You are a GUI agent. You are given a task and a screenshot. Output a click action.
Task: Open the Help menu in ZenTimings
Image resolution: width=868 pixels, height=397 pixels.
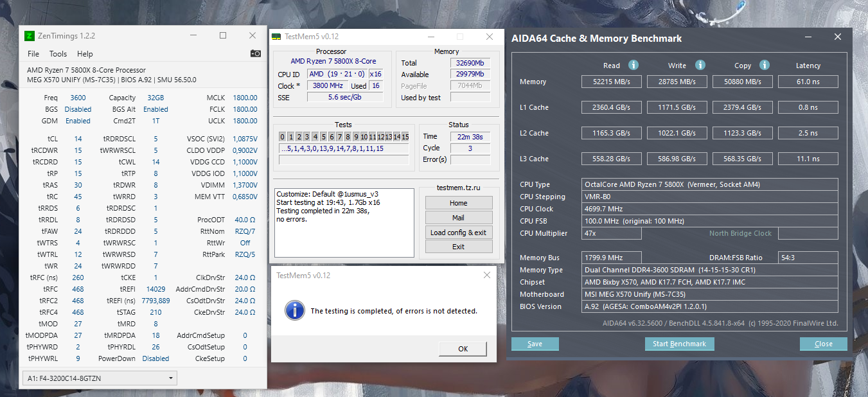click(x=85, y=54)
